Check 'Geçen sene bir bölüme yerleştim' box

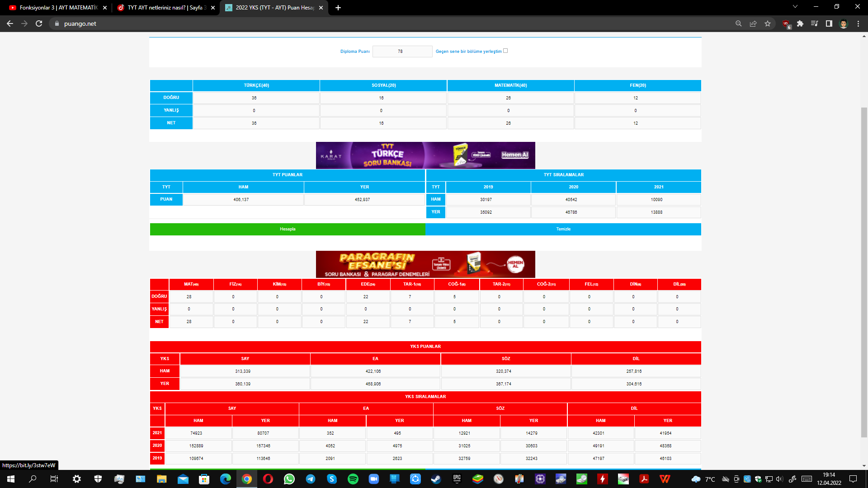[505, 51]
